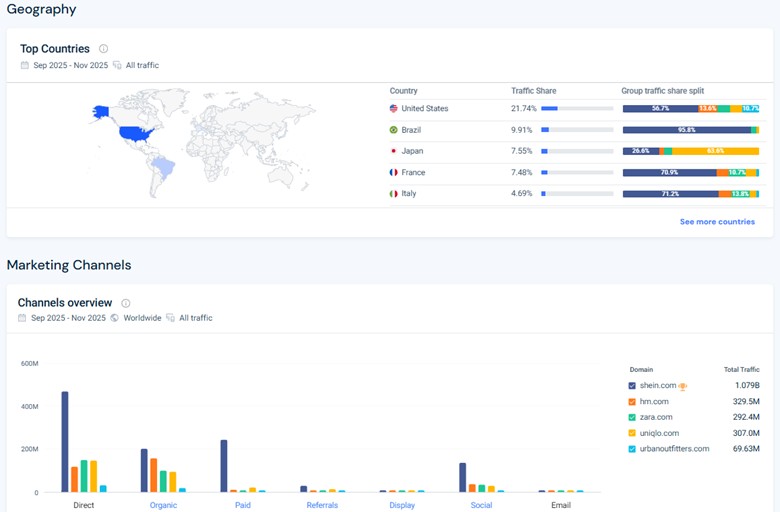Click the 7.48% traffic share value

(x=521, y=172)
